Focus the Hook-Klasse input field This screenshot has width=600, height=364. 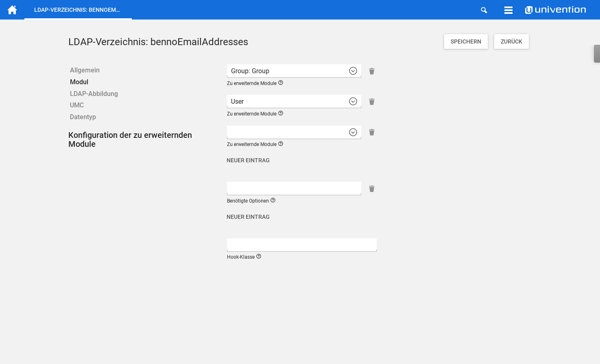301,245
